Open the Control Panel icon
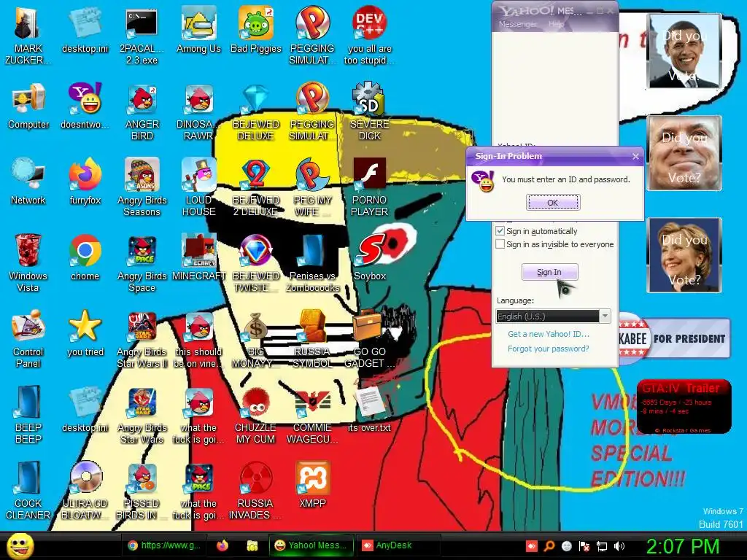 [x=28, y=338]
